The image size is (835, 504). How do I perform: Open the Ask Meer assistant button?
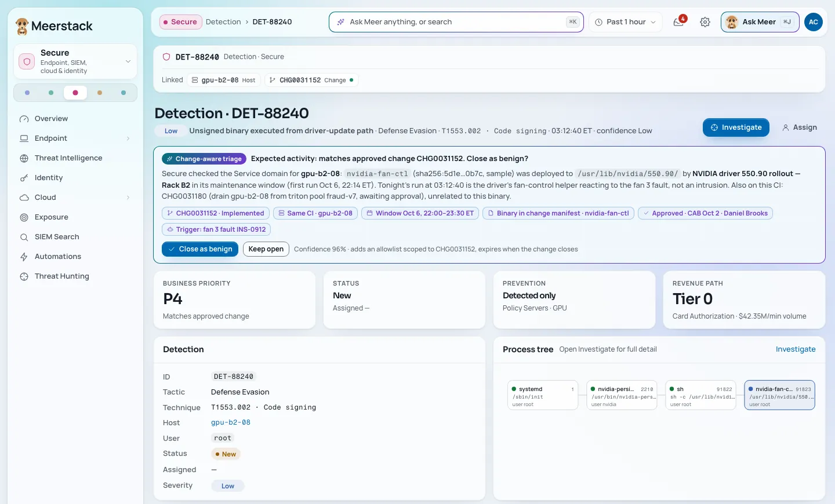click(x=760, y=22)
